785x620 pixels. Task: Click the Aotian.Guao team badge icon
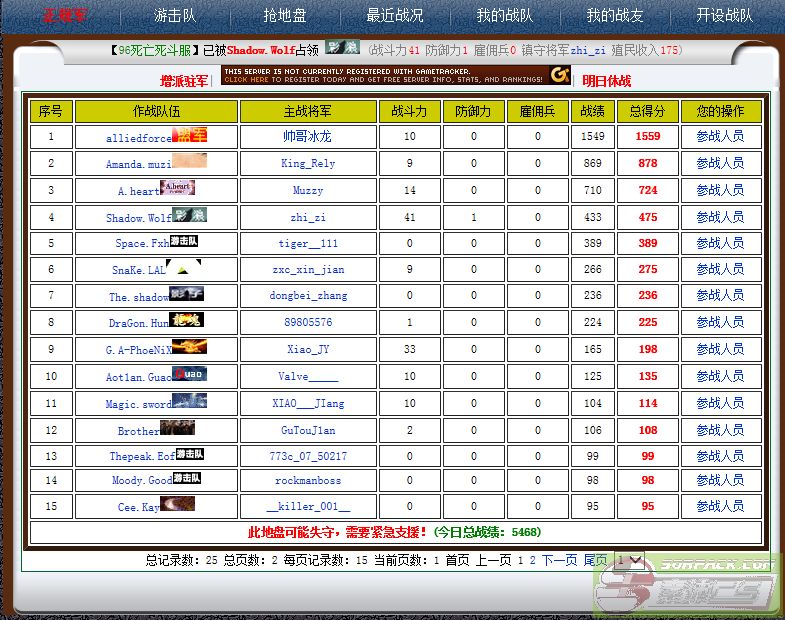point(190,374)
